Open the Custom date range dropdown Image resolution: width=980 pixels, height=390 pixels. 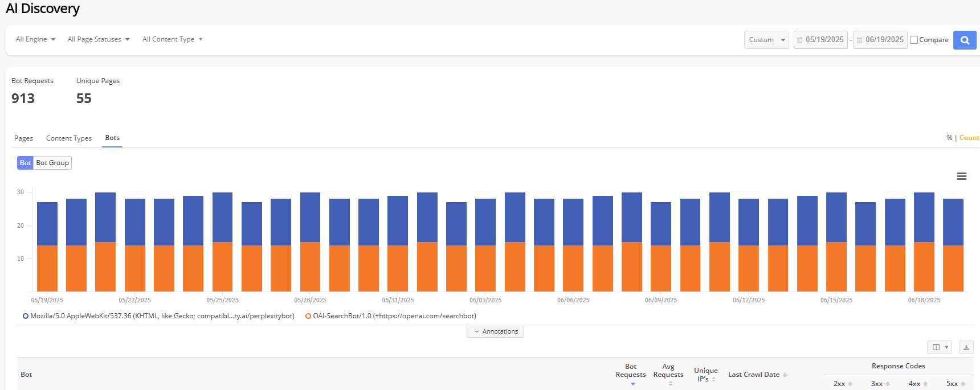(766, 40)
